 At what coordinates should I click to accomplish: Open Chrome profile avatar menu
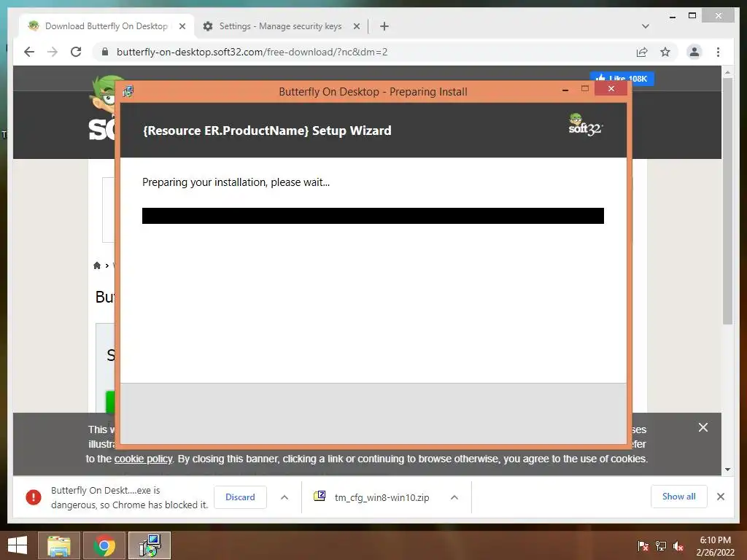(694, 52)
